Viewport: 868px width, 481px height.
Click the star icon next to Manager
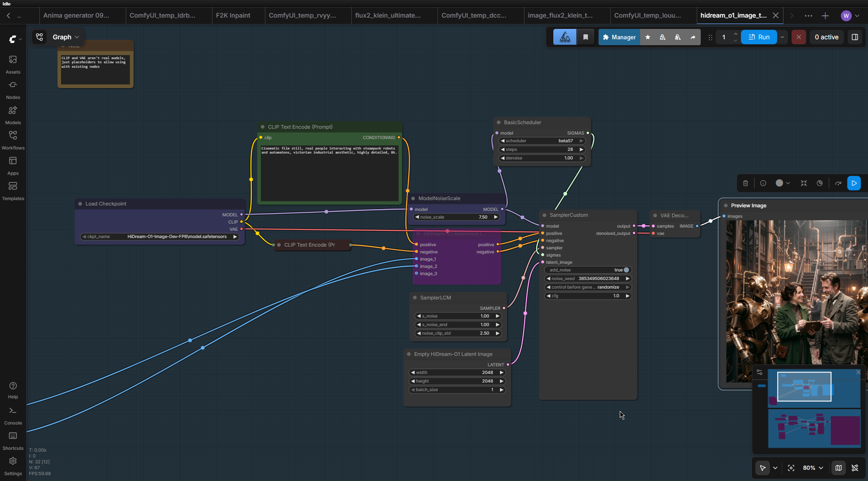point(647,37)
